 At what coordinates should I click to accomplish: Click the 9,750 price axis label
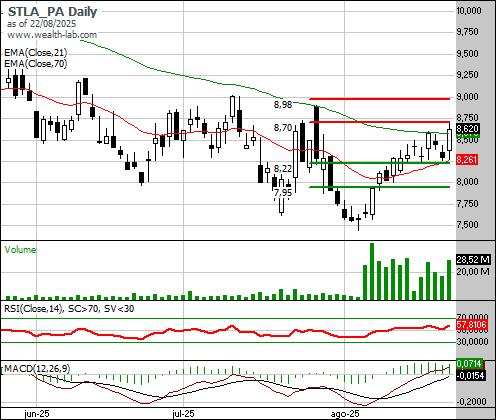(468, 32)
